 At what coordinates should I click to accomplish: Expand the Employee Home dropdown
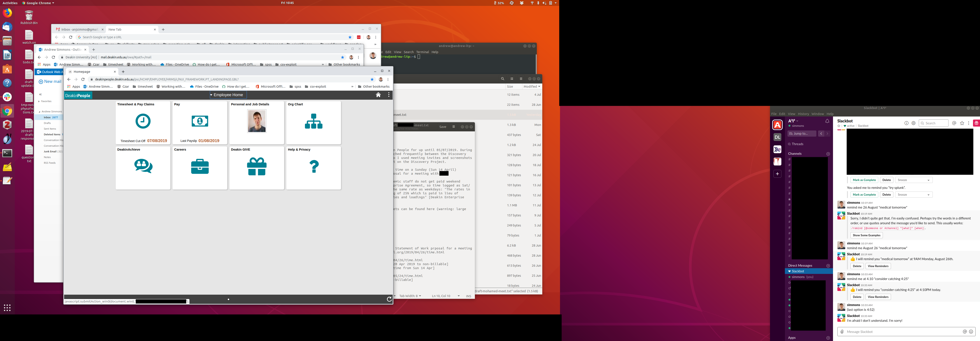click(228, 95)
